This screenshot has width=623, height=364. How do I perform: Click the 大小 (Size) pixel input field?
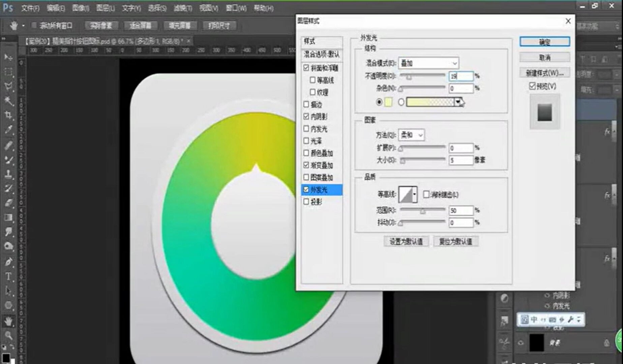pyautogui.click(x=461, y=160)
